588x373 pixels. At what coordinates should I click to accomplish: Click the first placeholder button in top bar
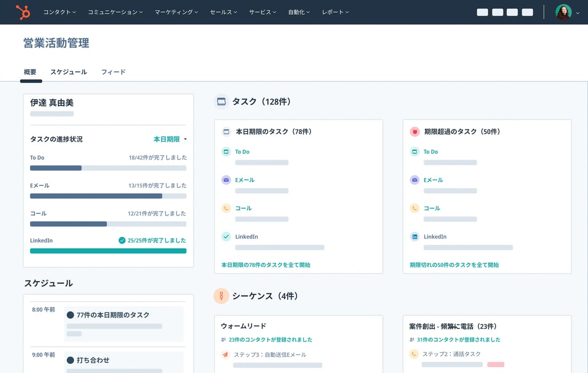[x=482, y=13]
